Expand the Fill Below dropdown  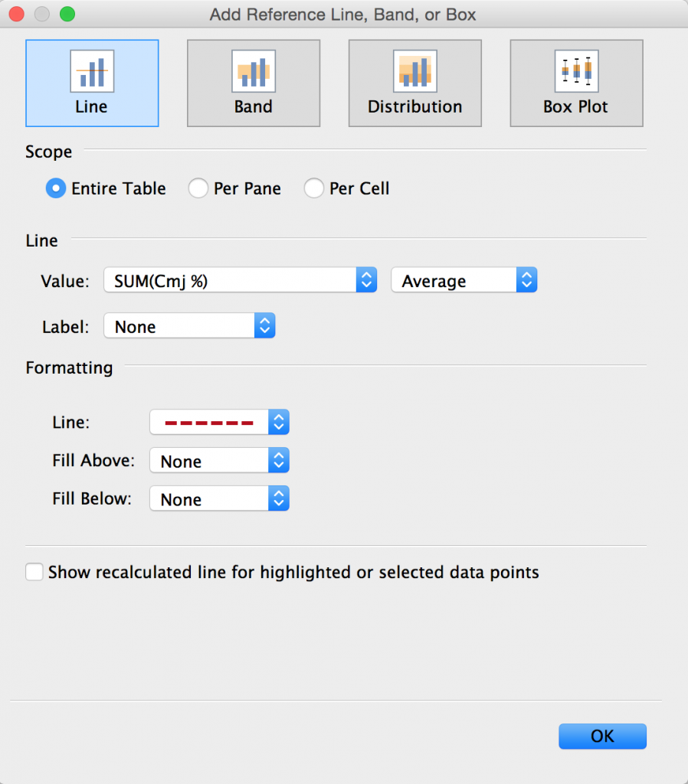(x=219, y=500)
